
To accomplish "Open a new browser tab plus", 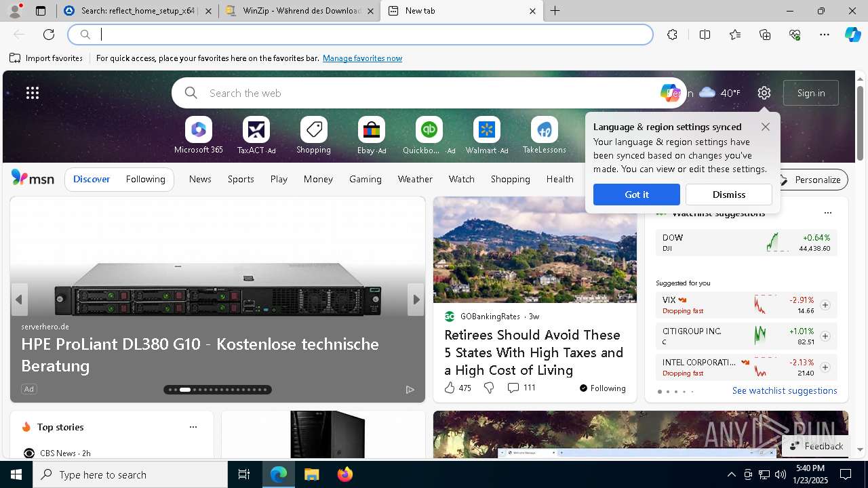I will coord(555,11).
